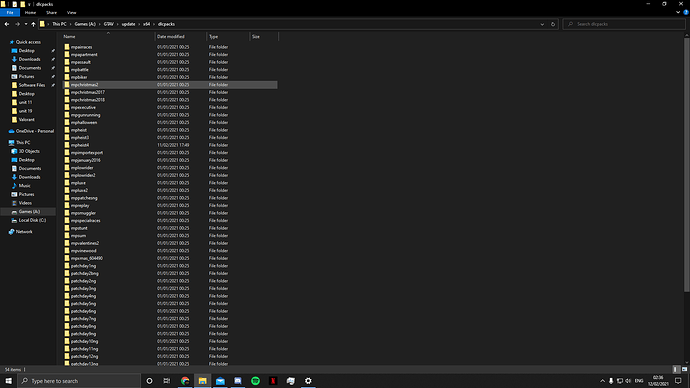Viewport: 690px width, 388px height.
Task: Open the File menu
Action: point(10,13)
